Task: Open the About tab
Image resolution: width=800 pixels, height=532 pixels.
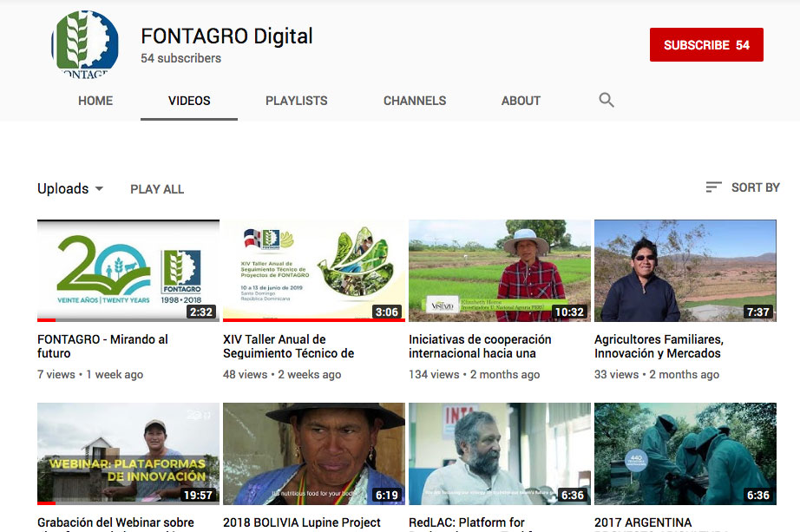Action: click(521, 101)
